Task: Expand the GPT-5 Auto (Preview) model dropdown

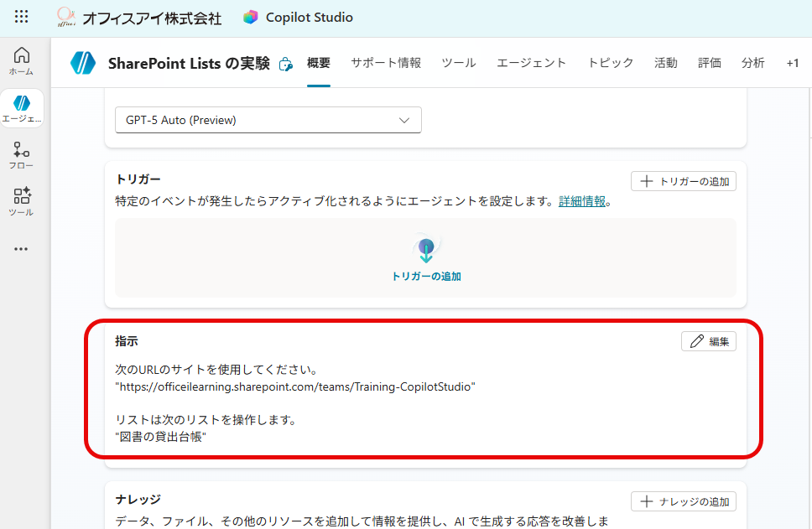Action: click(x=268, y=120)
